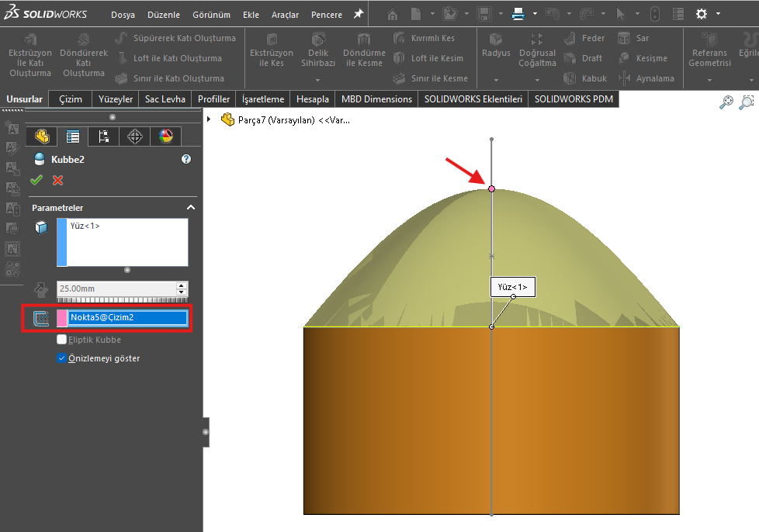Select the Radyus fillet tool
The width and height of the screenshot is (759, 532).
496,47
